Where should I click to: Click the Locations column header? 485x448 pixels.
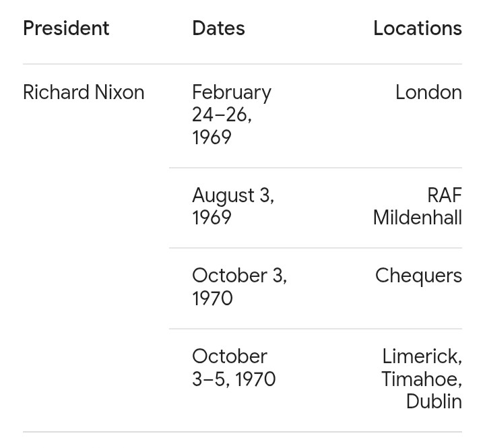pyautogui.click(x=417, y=28)
